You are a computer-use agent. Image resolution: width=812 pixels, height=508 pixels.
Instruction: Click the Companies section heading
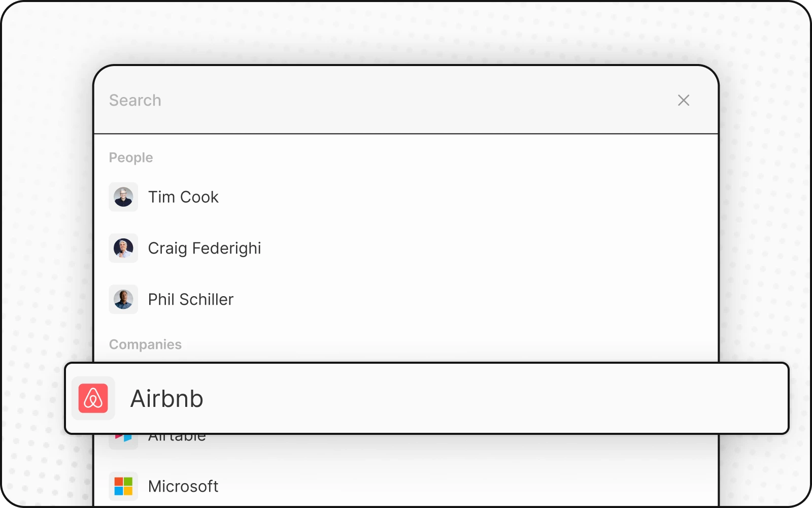tap(145, 344)
